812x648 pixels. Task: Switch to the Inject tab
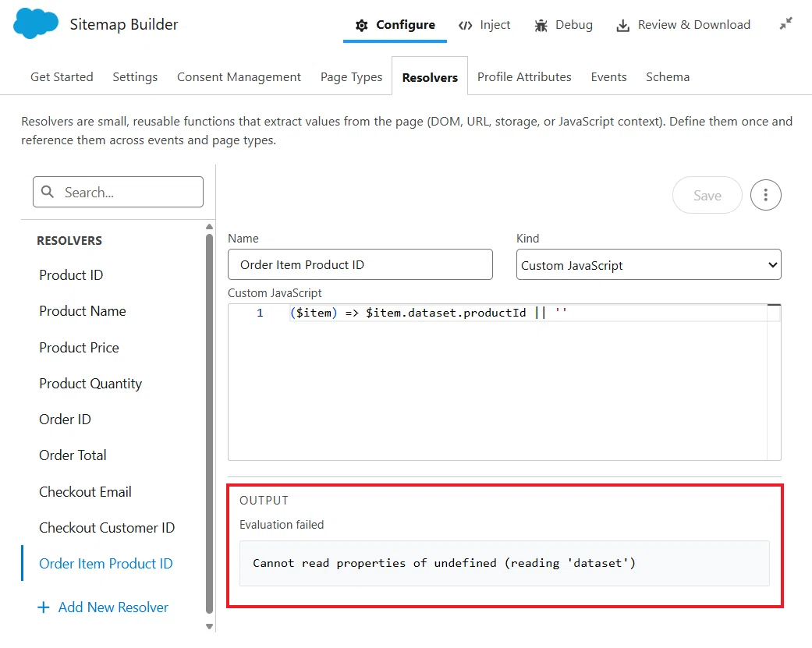484,25
